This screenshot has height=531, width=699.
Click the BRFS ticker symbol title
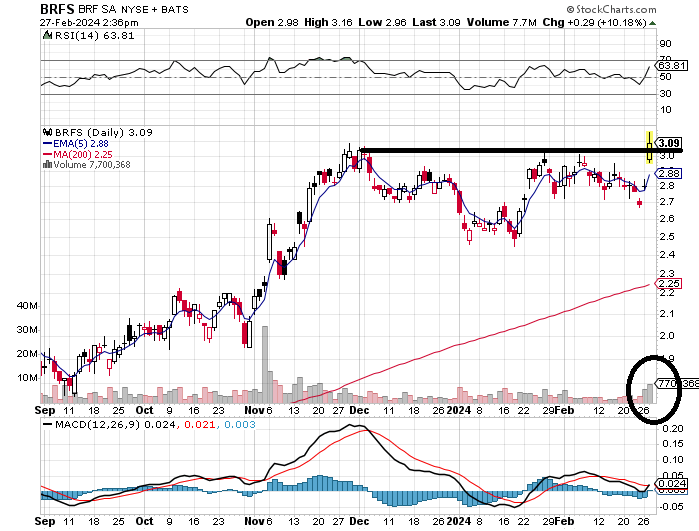click(x=57, y=9)
